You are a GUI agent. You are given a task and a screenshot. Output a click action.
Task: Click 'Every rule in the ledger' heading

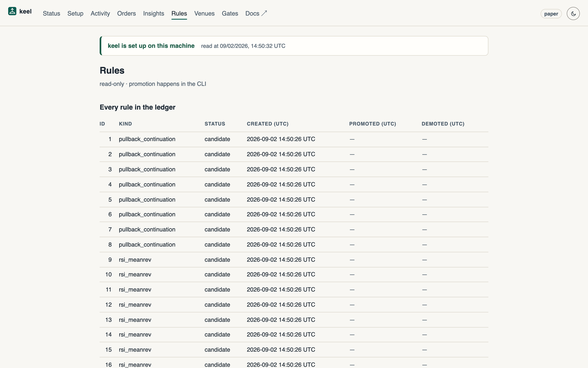[138, 107]
